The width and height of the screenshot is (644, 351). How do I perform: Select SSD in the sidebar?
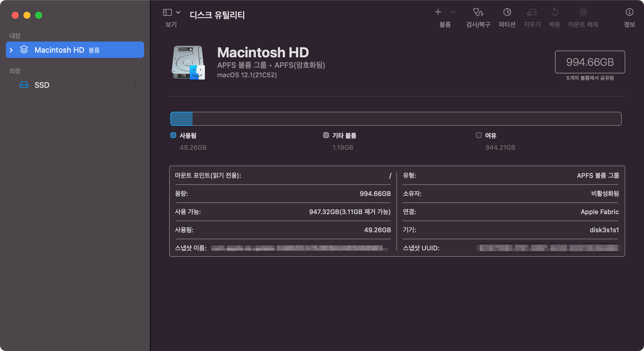(x=42, y=85)
